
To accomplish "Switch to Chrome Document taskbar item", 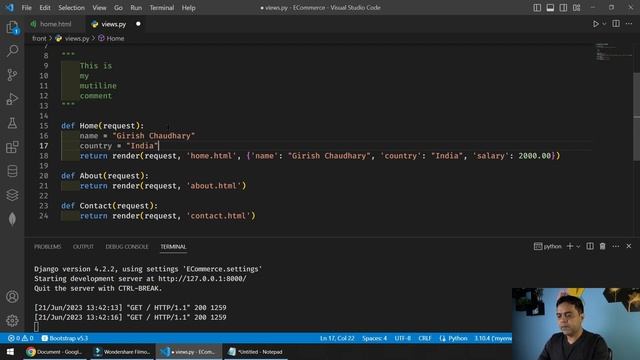I will [x=55, y=352].
